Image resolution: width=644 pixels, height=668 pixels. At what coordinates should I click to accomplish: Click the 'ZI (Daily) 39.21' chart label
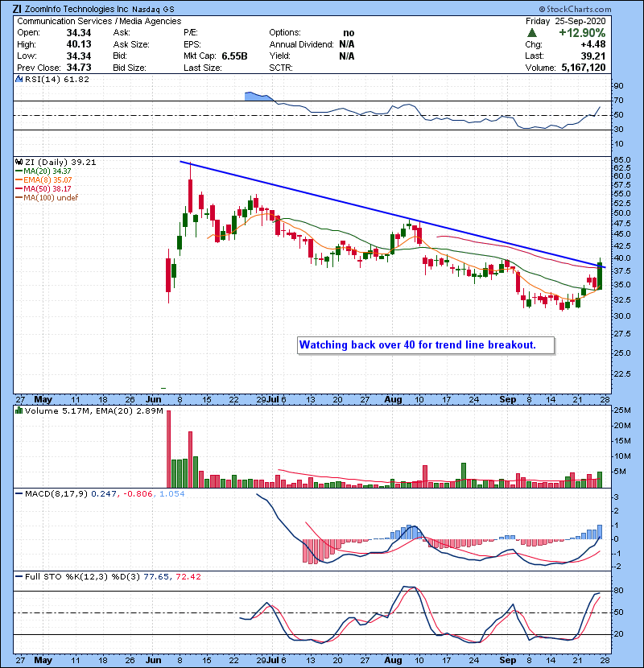pyautogui.click(x=60, y=163)
